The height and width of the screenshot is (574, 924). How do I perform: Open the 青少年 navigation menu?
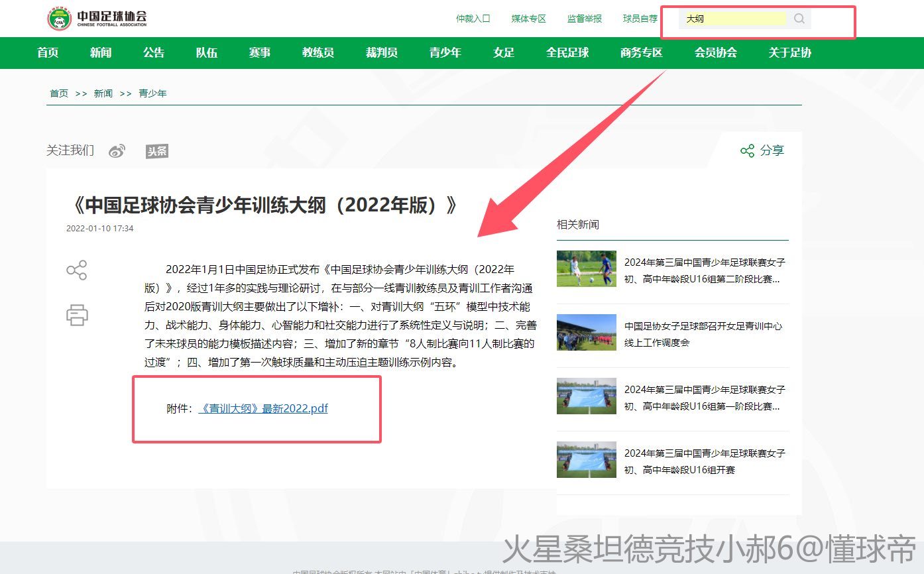pyautogui.click(x=445, y=53)
